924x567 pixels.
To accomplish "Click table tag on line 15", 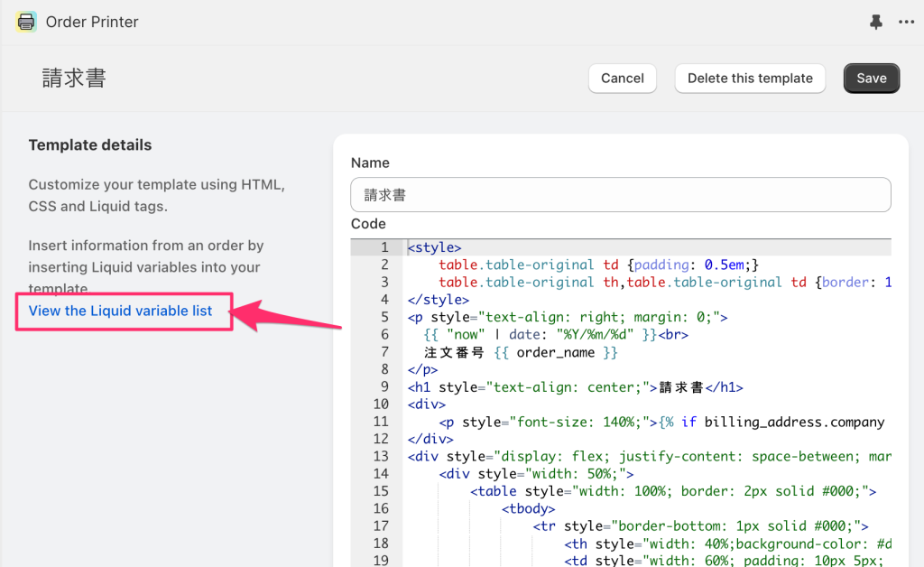I will pos(673,491).
